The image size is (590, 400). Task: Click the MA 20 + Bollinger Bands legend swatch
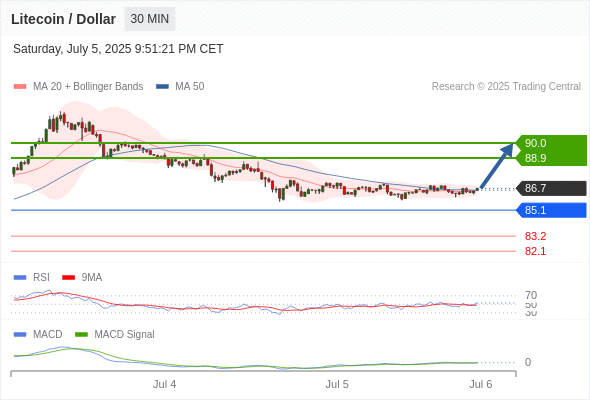click(20, 87)
